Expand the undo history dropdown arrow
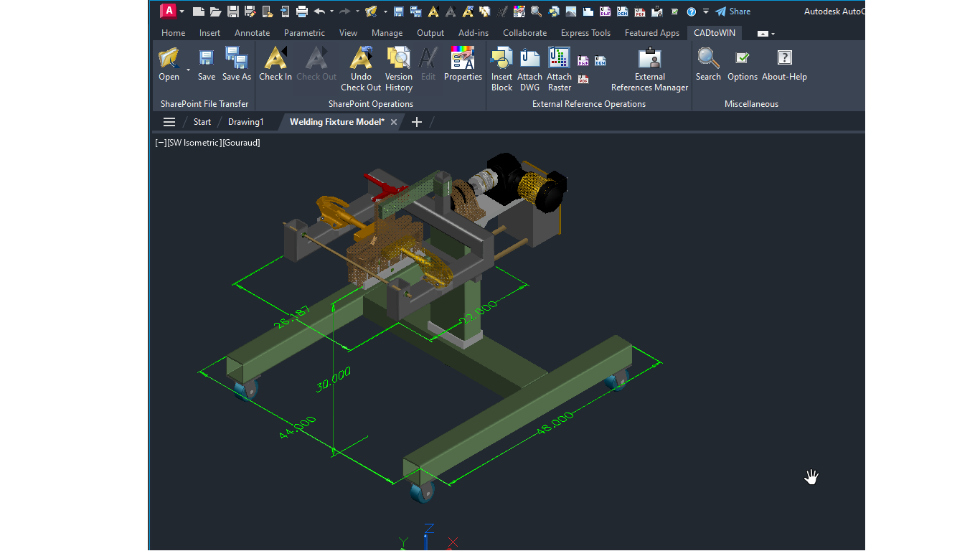Viewport: 980px width, 551px height. 331,11
